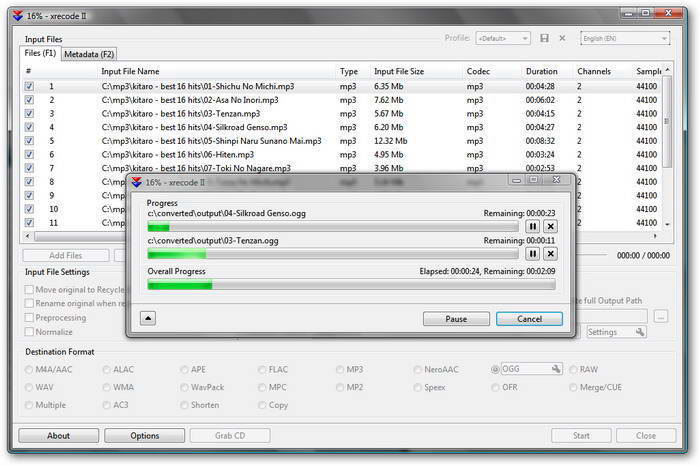Click the Pause button in progress dialog
700x466 pixels.
click(456, 319)
